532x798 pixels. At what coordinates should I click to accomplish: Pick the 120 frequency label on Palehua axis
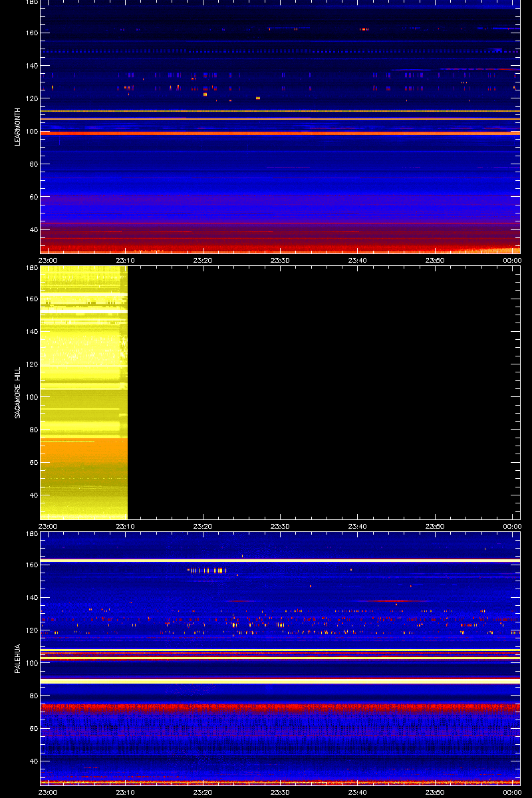click(31, 630)
